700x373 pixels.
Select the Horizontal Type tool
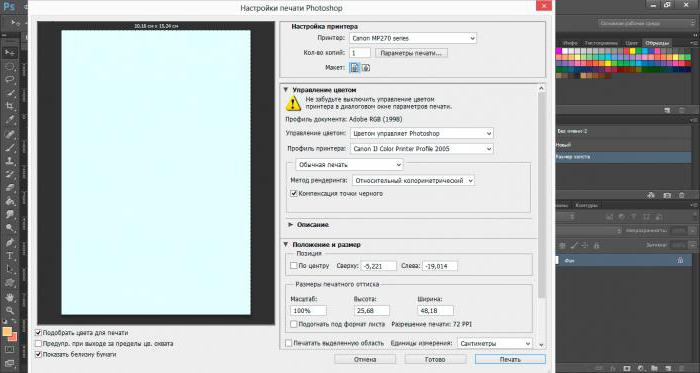click(x=10, y=256)
